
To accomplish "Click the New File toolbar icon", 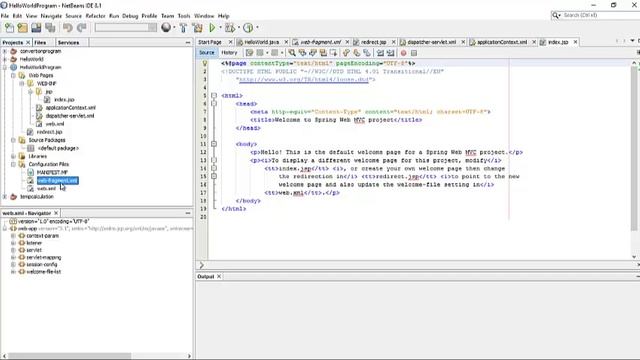I will 9,28.
